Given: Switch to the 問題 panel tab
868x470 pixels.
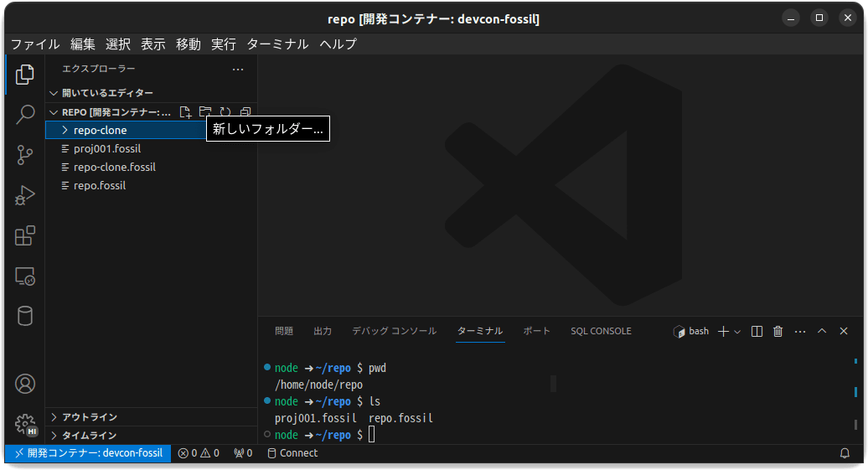Looking at the screenshot, I should coord(284,331).
